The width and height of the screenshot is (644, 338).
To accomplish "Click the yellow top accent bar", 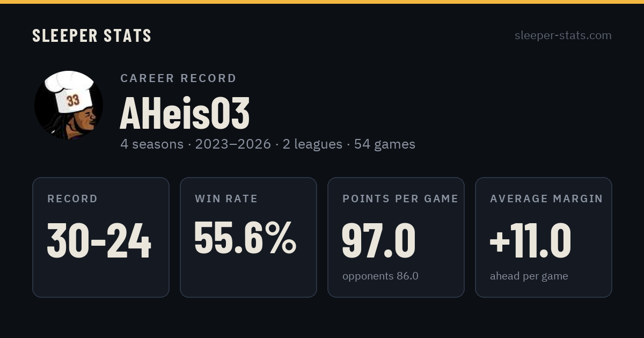I will click(x=322, y=2).
